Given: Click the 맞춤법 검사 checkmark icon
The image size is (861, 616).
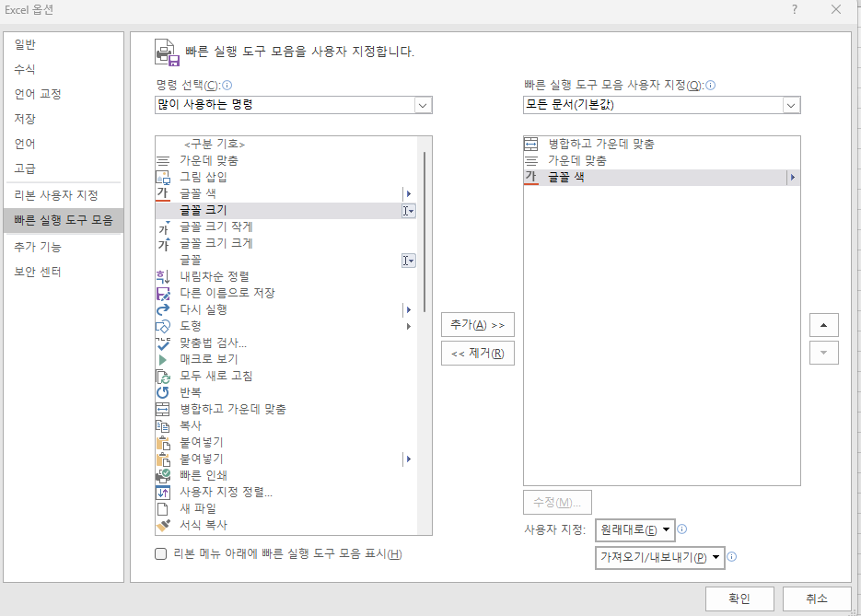Looking at the screenshot, I should click(163, 343).
